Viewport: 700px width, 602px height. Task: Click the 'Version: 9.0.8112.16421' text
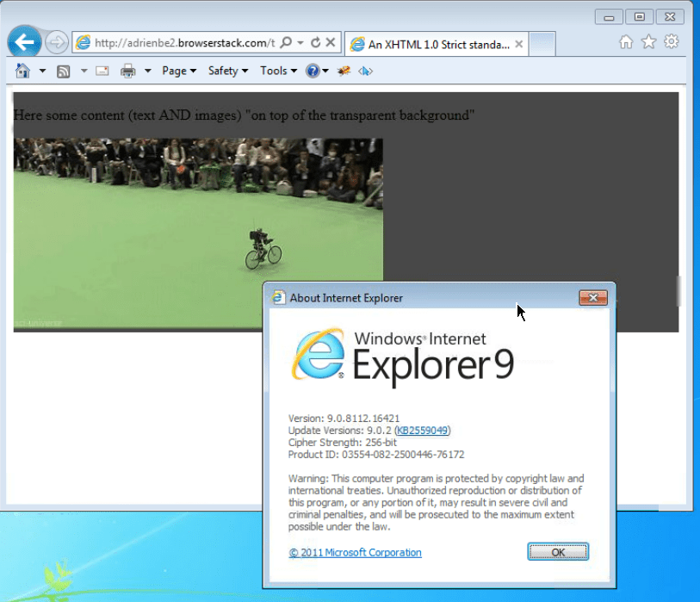[344, 419]
